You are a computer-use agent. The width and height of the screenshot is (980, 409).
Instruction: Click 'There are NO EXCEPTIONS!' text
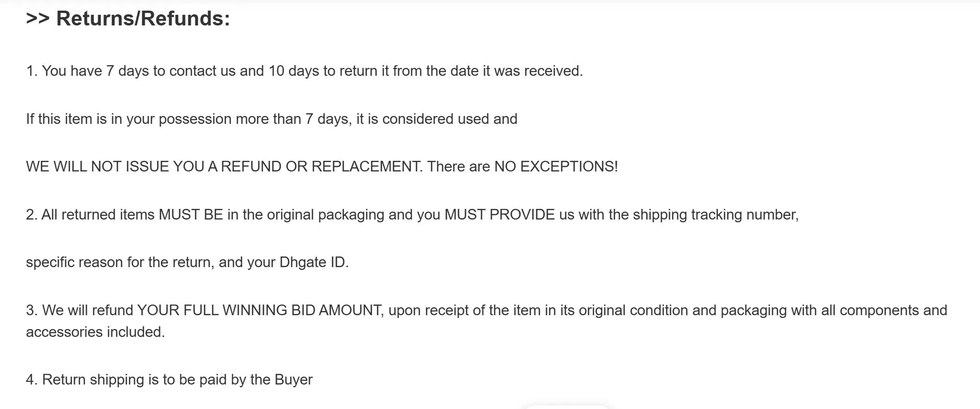coord(522,167)
